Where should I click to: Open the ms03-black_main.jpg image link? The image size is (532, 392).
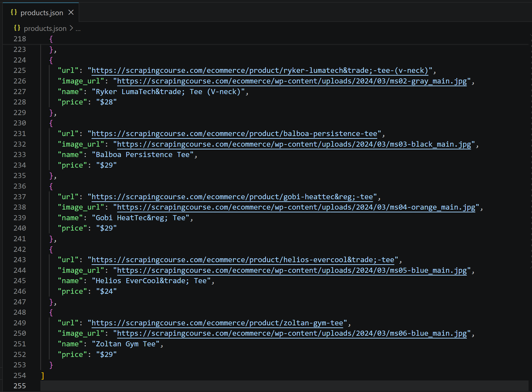click(x=294, y=144)
